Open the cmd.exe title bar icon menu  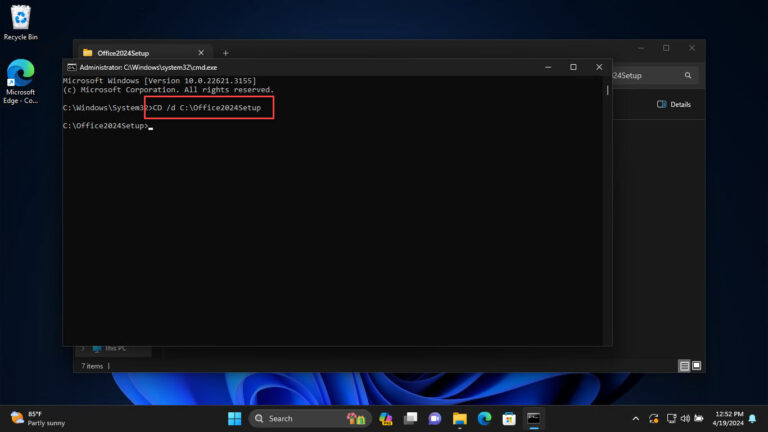(x=72, y=67)
